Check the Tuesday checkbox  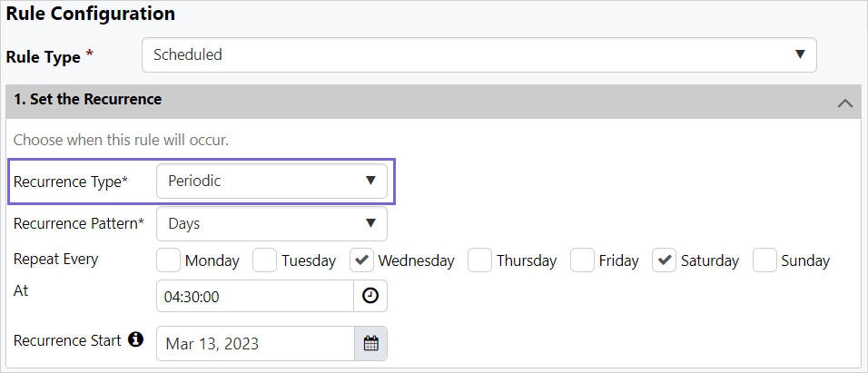[264, 260]
